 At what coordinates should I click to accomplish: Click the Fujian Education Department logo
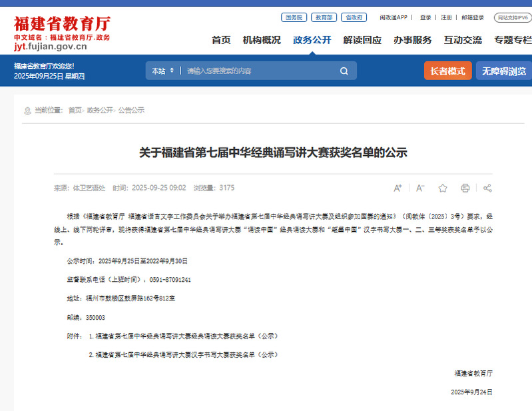click(x=62, y=33)
